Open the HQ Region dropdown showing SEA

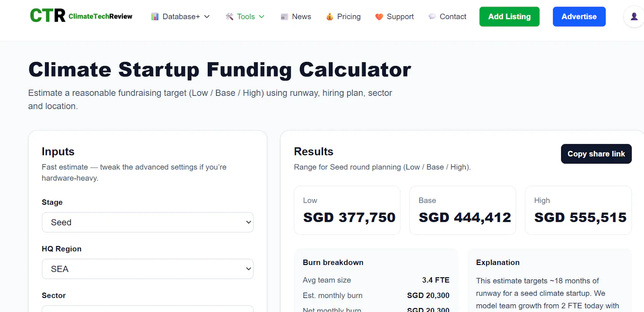point(148,269)
